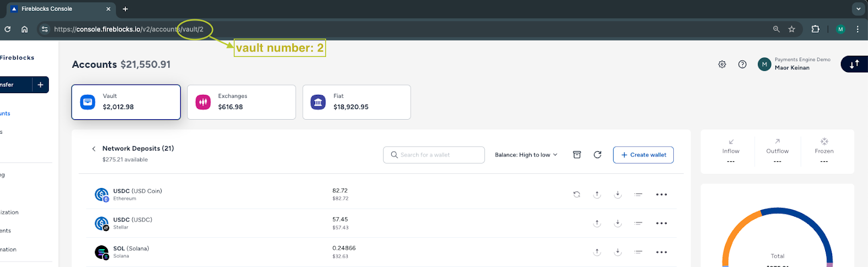Click the address bar URL

coord(129,29)
